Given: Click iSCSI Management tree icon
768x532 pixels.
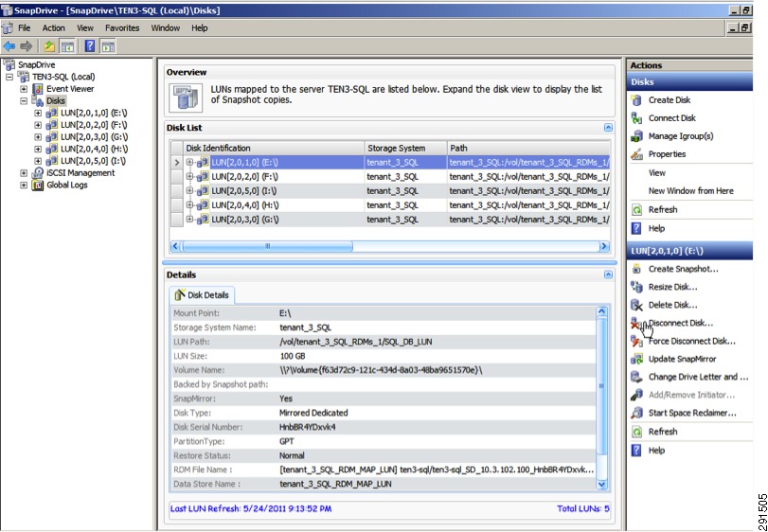Looking at the screenshot, I should pyautogui.click(x=38, y=173).
